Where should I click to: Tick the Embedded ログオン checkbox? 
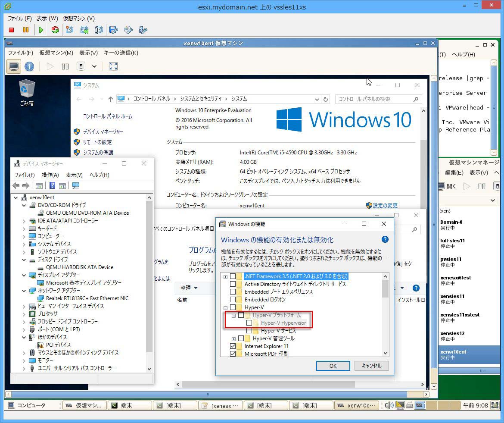coord(233,300)
